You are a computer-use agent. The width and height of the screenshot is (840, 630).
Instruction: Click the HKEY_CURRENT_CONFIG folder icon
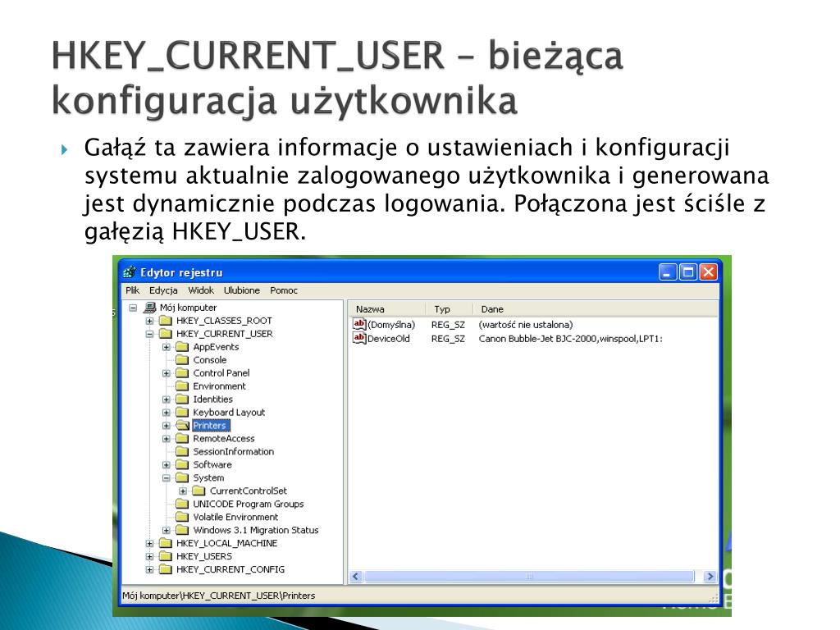(166, 569)
